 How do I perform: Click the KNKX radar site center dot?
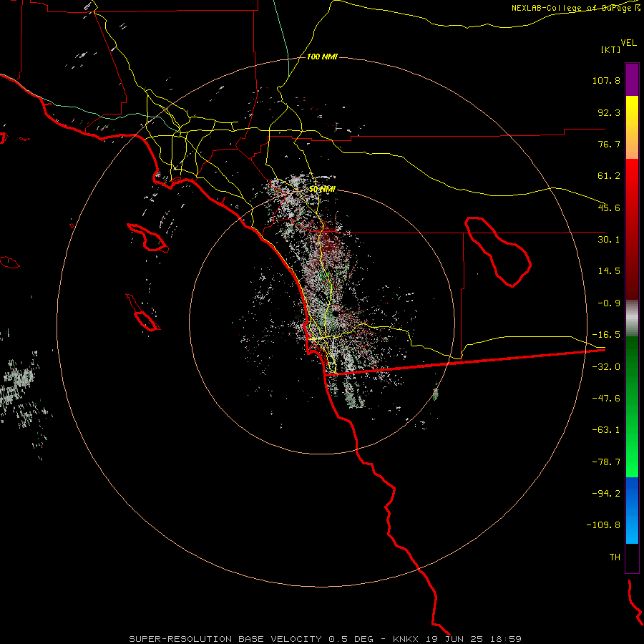point(335,314)
